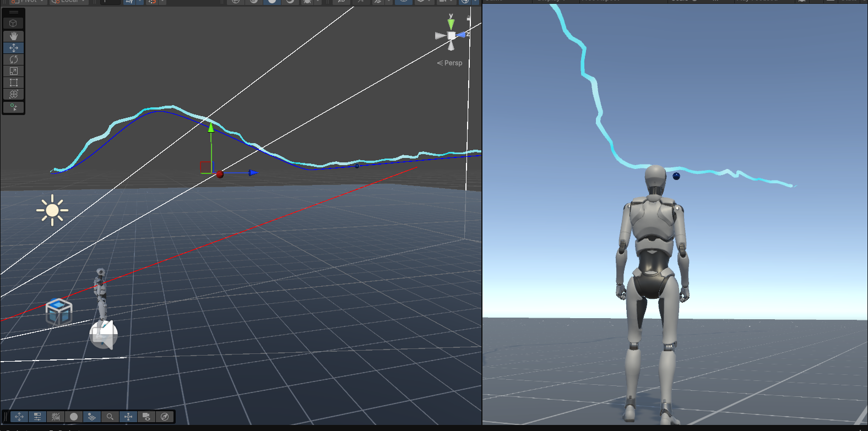Click the blue Z axis gizmo cone
Viewport: 868px width, 431px height.
[x=462, y=35]
